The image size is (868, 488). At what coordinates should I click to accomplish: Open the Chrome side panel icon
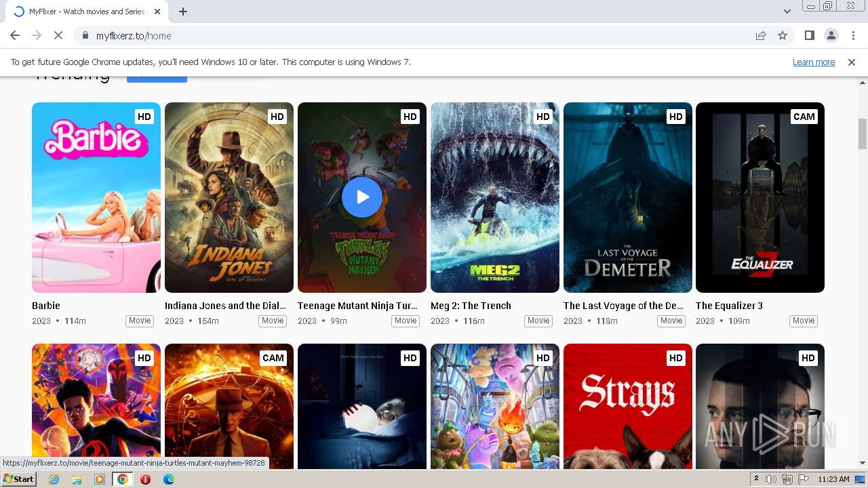809,35
